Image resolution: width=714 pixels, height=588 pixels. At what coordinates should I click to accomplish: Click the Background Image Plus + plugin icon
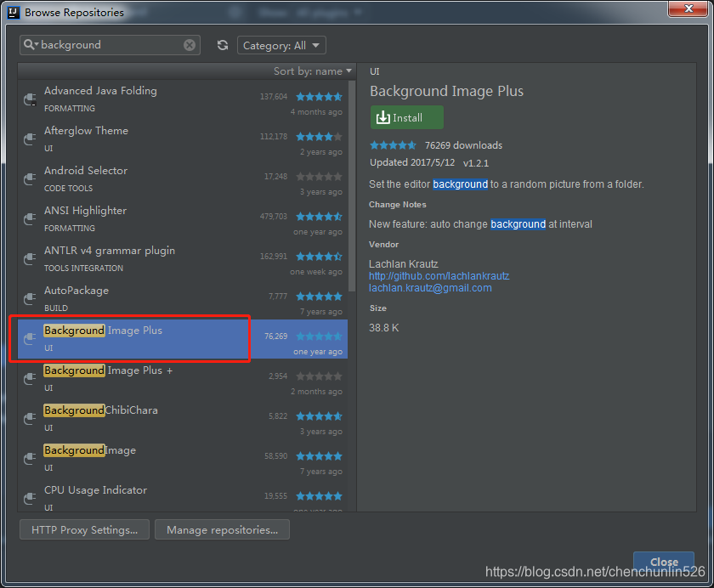click(x=30, y=379)
